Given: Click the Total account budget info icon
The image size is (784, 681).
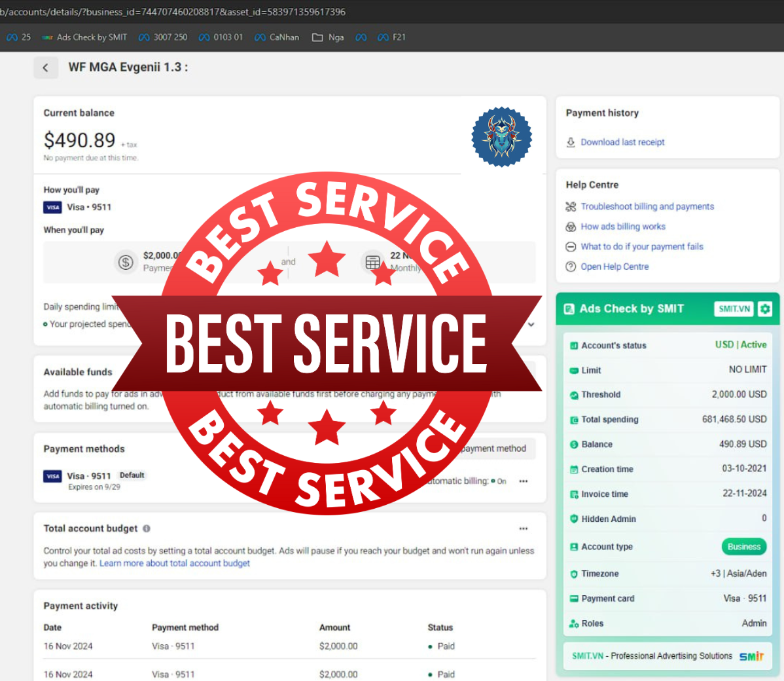Looking at the screenshot, I should pyautogui.click(x=147, y=528).
